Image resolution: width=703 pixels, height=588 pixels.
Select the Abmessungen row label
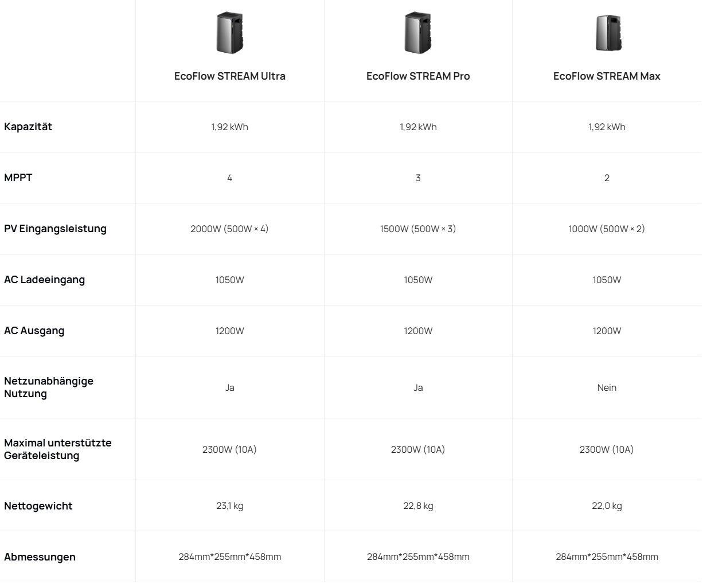[x=40, y=557]
